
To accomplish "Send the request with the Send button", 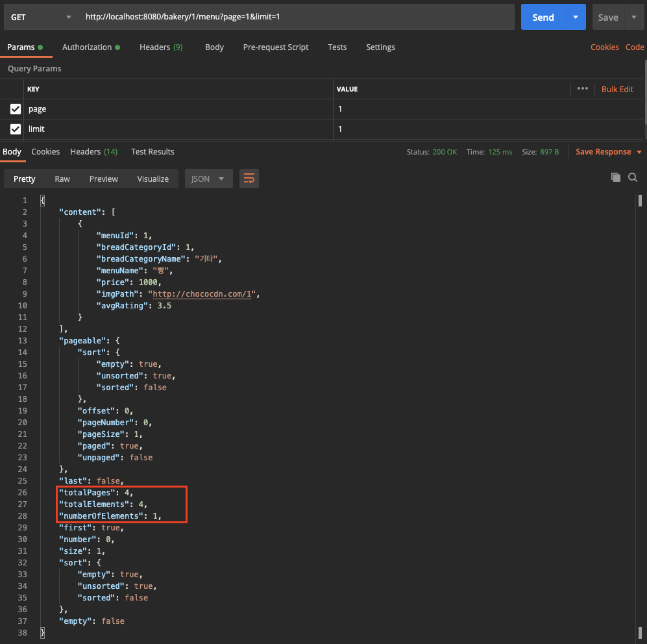I will pyautogui.click(x=543, y=17).
